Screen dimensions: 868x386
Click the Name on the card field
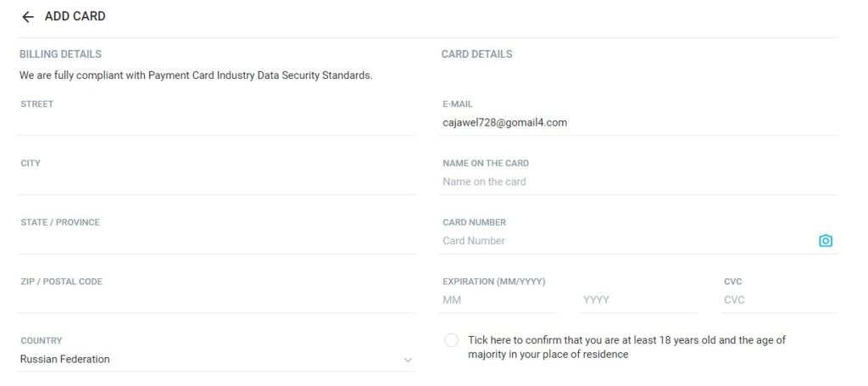639,182
